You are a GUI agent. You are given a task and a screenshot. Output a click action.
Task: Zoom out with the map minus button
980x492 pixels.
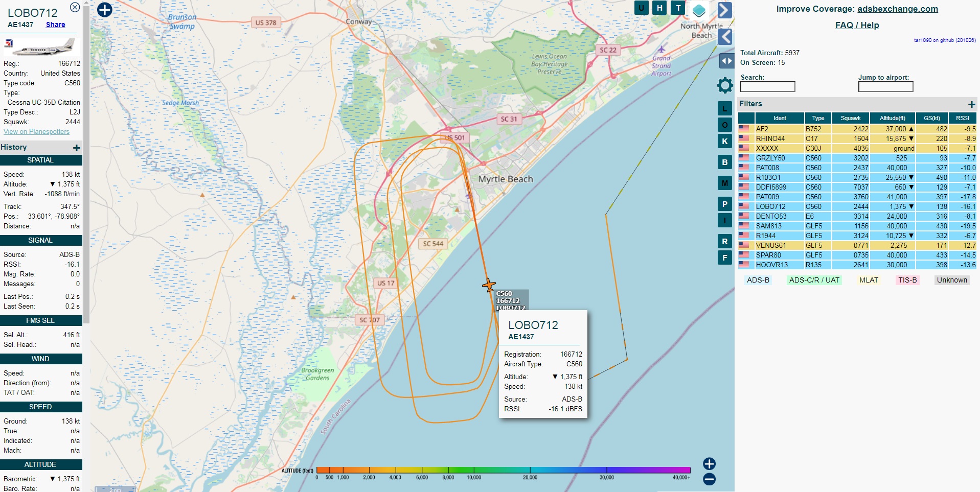(709, 479)
